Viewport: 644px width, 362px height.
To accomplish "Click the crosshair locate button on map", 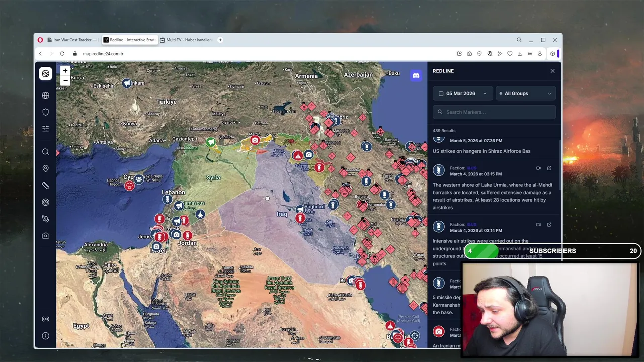I will pos(414,336).
